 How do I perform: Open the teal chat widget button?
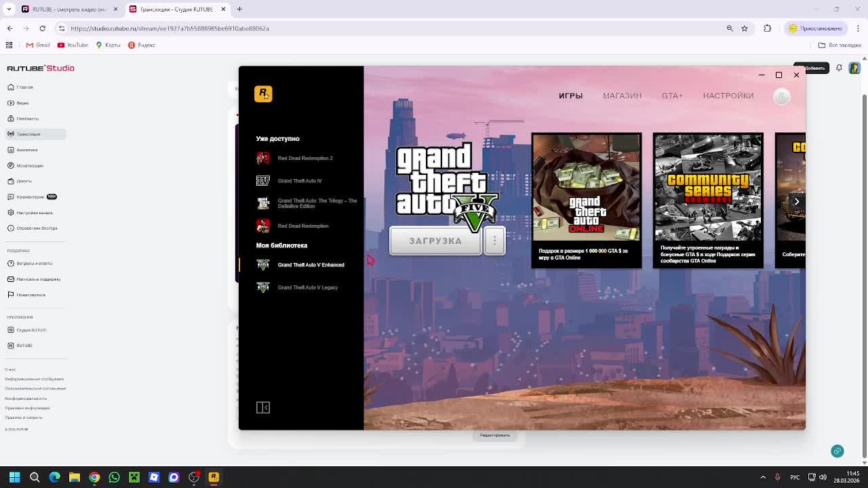pyautogui.click(x=837, y=451)
